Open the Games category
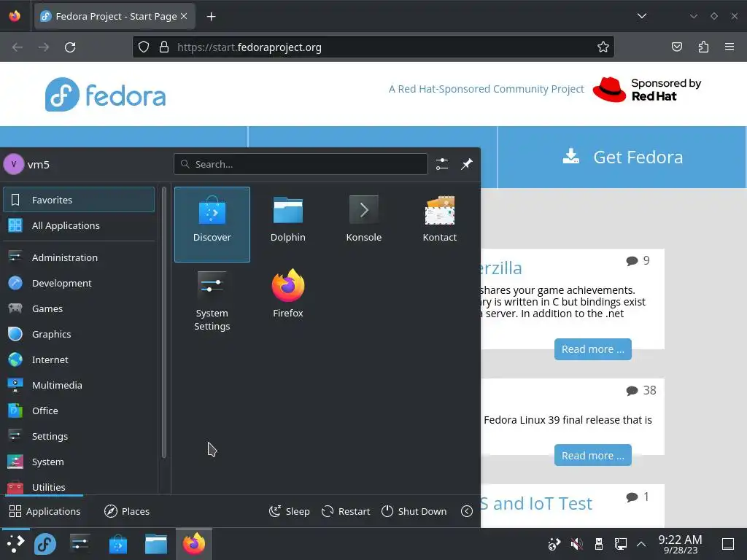The image size is (747, 560). pyautogui.click(x=79, y=308)
